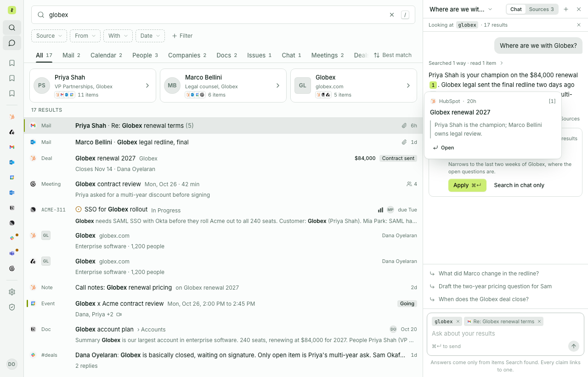Select 'Draft the two-year pricing question for Sam'
The height and width of the screenshot is (377, 588).
[x=495, y=286]
